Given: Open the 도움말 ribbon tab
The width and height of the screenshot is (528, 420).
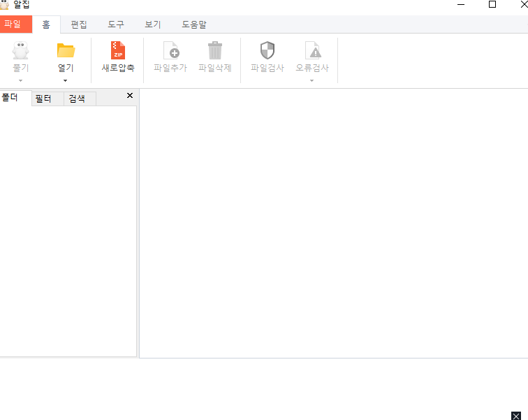Looking at the screenshot, I should 194,24.
